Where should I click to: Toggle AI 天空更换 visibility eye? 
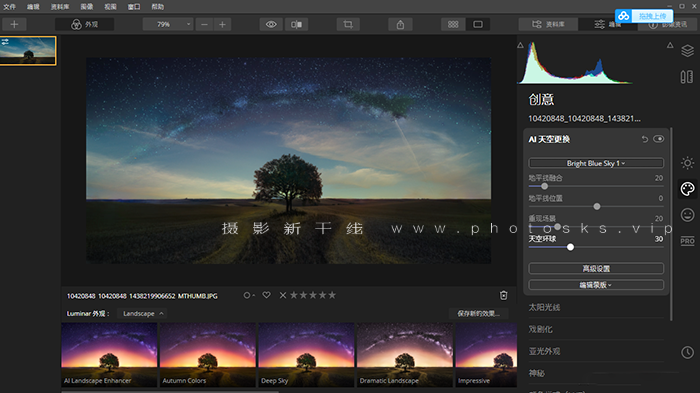tap(658, 139)
